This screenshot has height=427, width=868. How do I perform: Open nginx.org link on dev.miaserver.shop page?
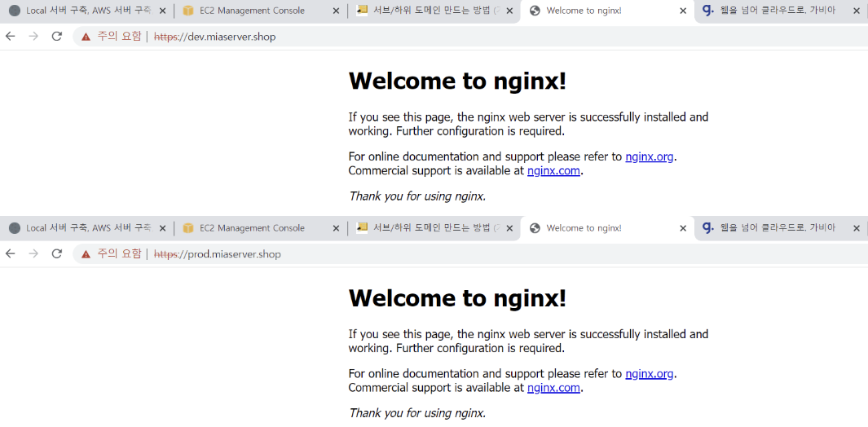click(x=650, y=156)
